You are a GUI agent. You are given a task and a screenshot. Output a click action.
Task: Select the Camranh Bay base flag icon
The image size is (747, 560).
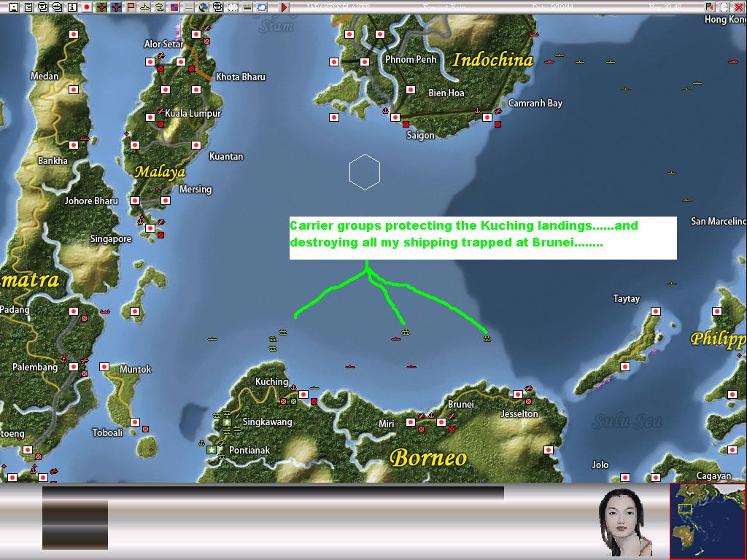pos(487,117)
